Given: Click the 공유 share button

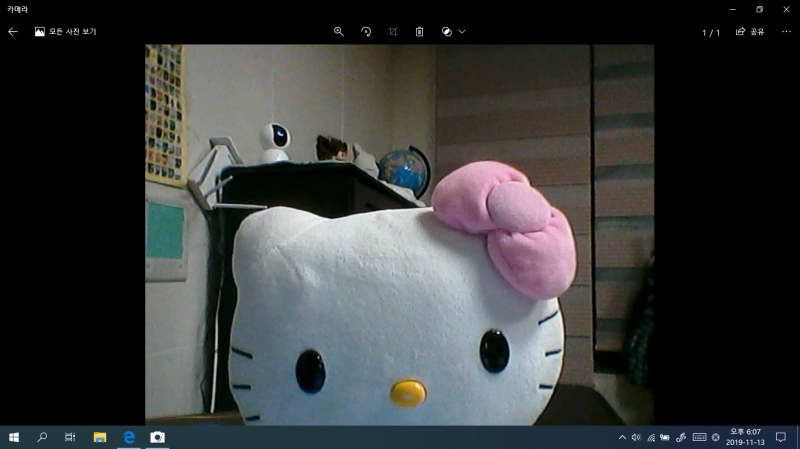Looking at the screenshot, I should (x=750, y=32).
